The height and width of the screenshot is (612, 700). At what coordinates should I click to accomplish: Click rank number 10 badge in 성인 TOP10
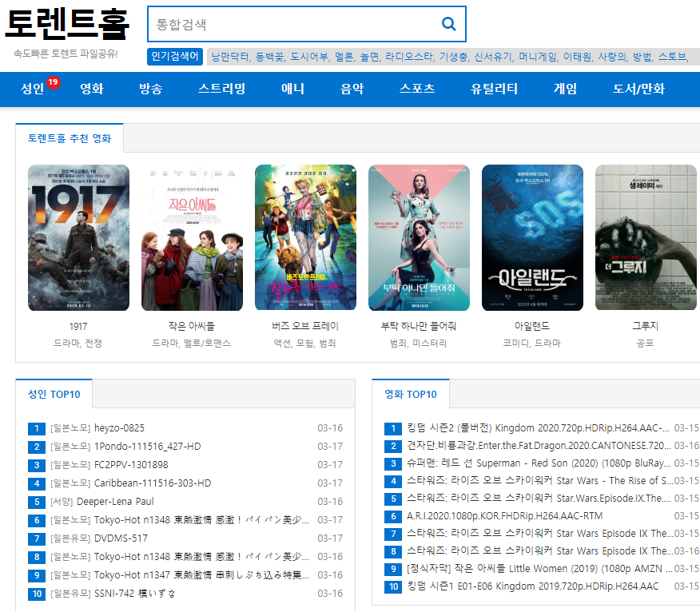(x=37, y=594)
